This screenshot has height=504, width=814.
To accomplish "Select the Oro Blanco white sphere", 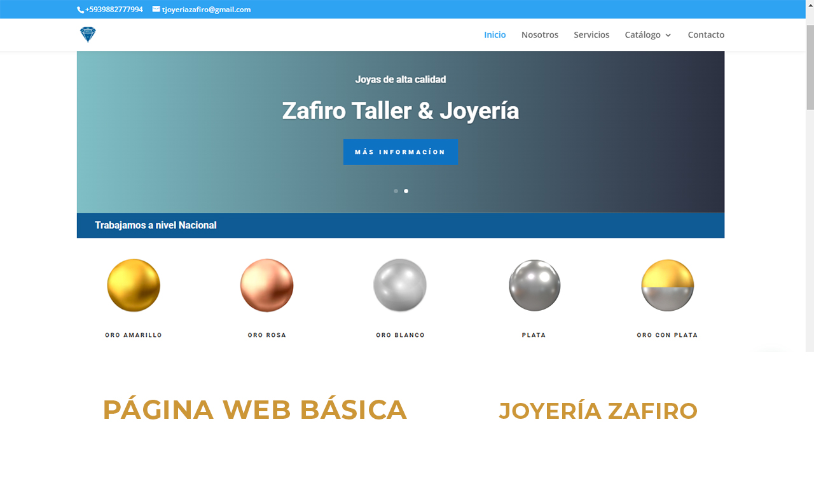I will coord(400,285).
